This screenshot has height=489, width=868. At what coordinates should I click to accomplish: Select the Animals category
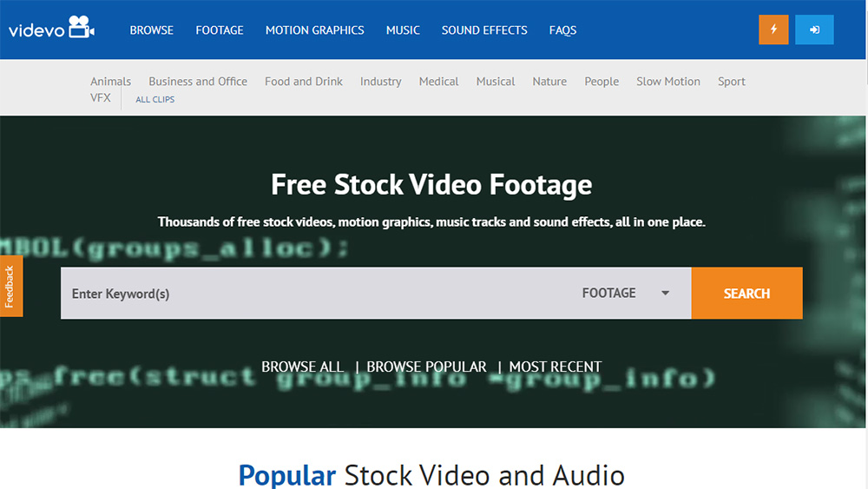pyautogui.click(x=111, y=82)
